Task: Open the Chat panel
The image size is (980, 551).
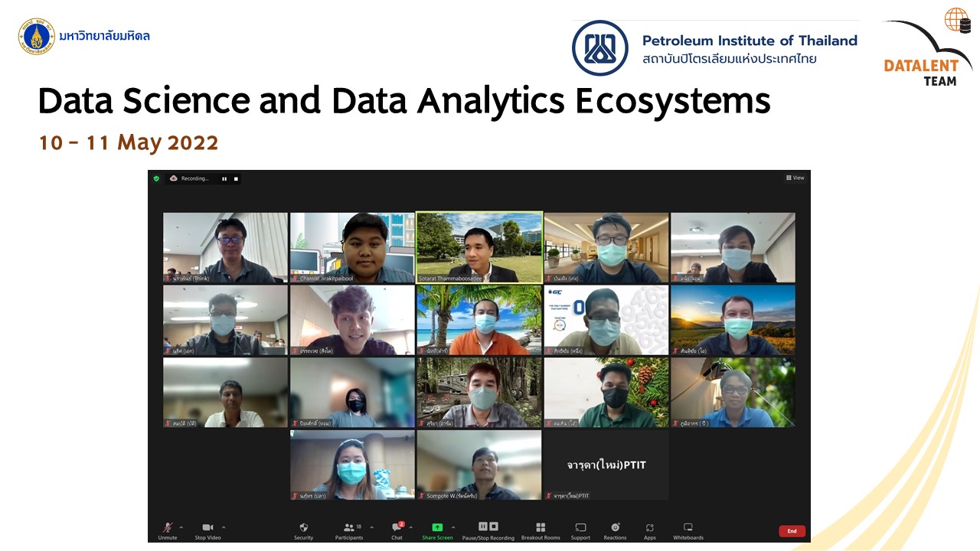Action: click(x=397, y=528)
